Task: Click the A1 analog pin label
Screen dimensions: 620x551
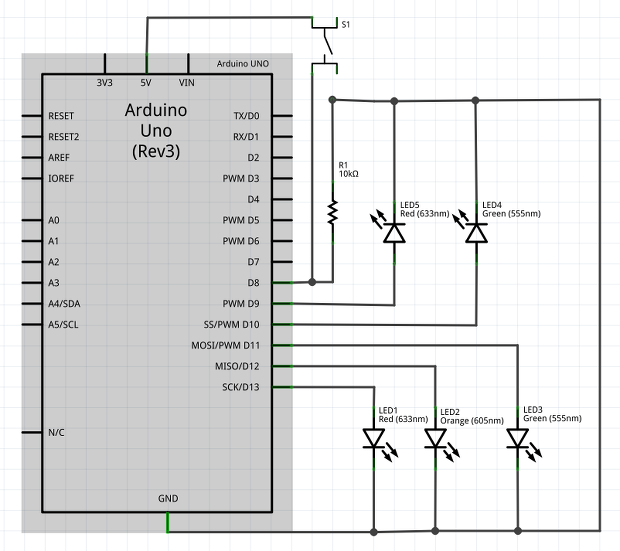Action: (x=53, y=241)
